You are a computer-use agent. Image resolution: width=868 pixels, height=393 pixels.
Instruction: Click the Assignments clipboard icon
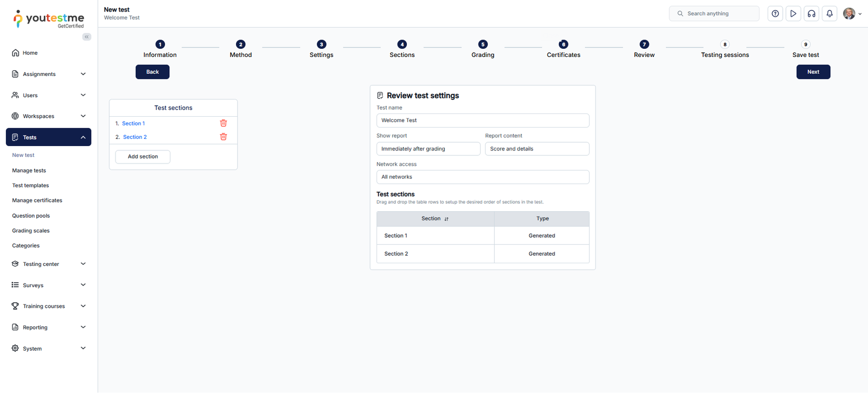pos(15,74)
